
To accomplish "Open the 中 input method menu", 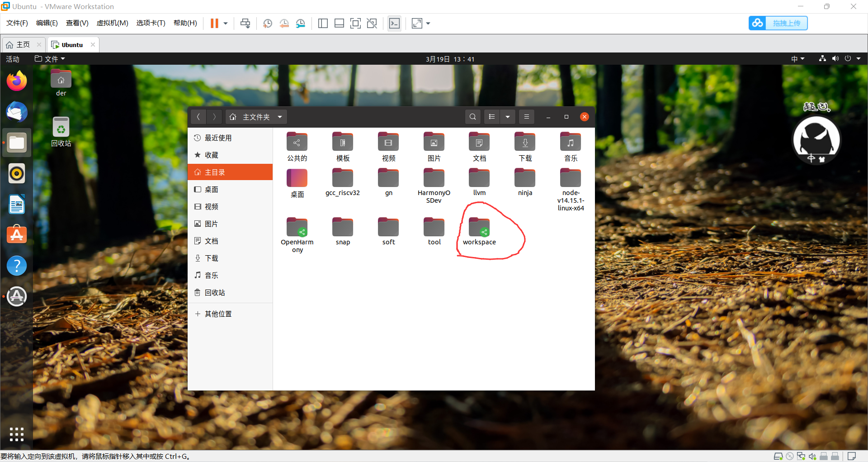I will pyautogui.click(x=798, y=59).
